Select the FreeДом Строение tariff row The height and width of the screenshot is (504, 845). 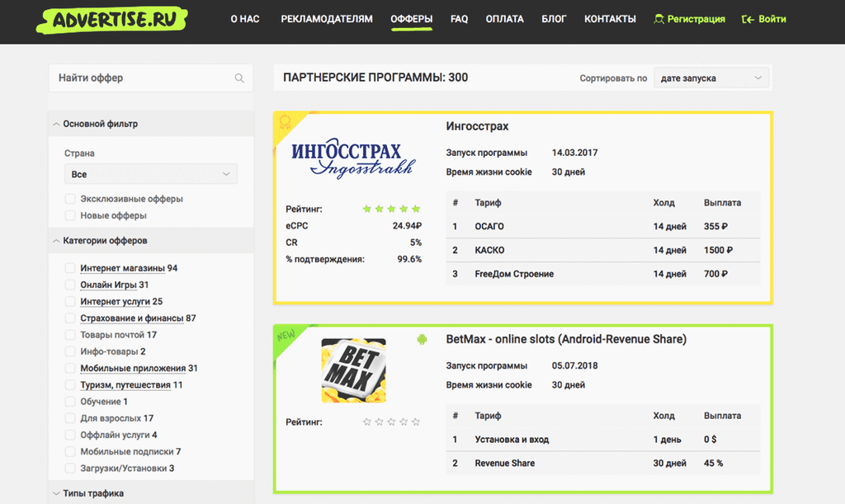(x=603, y=274)
